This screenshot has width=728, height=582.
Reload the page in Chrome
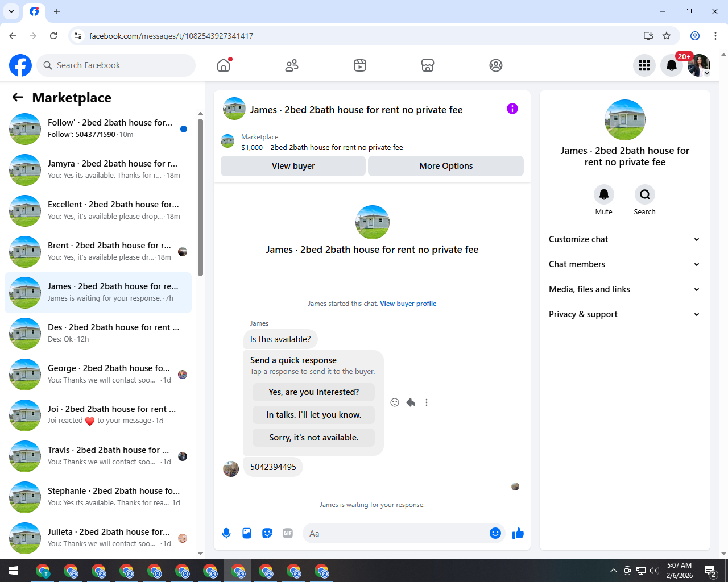53,36
